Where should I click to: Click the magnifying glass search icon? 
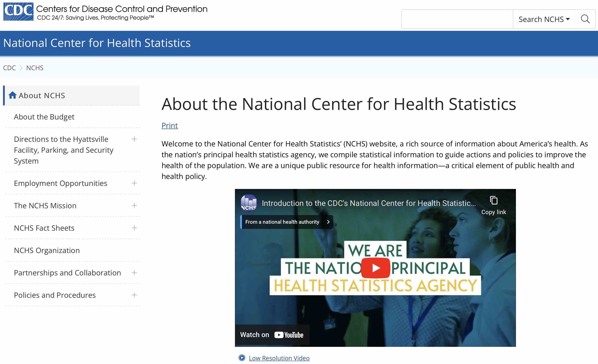click(585, 19)
